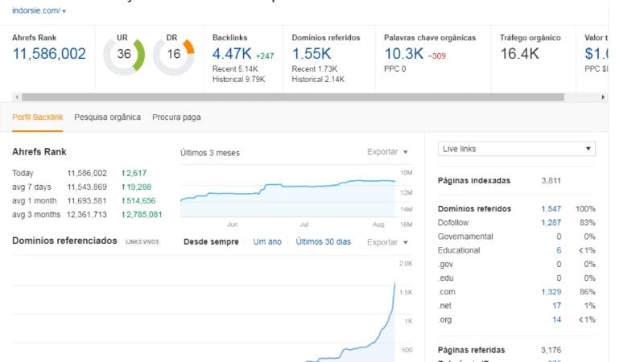Click the UR 36 donut gauge
Screen dimensions: 644x362
tap(124, 55)
